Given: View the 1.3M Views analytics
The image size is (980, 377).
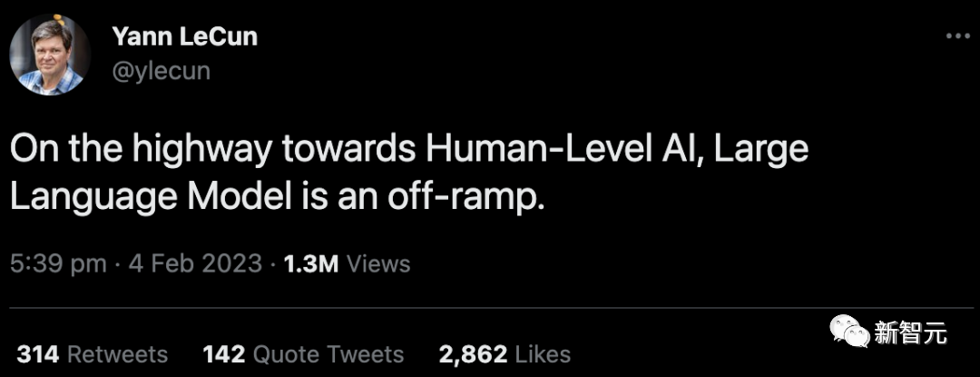Looking at the screenshot, I should (347, 264).
